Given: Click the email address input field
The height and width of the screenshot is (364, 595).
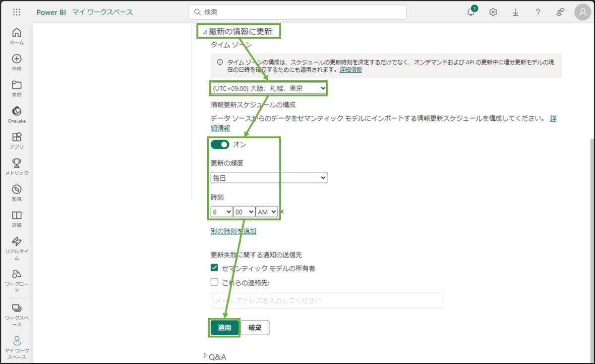Looking at the screenshot, I should [327, 301].
